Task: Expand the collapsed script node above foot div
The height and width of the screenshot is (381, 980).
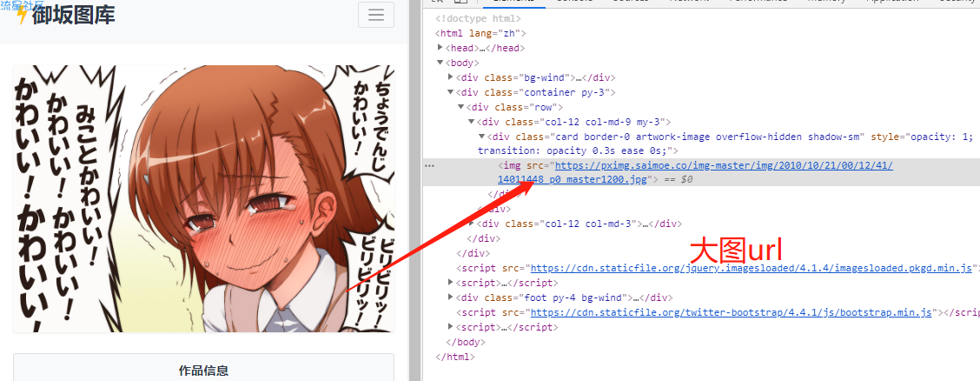Action: point(451,283)
